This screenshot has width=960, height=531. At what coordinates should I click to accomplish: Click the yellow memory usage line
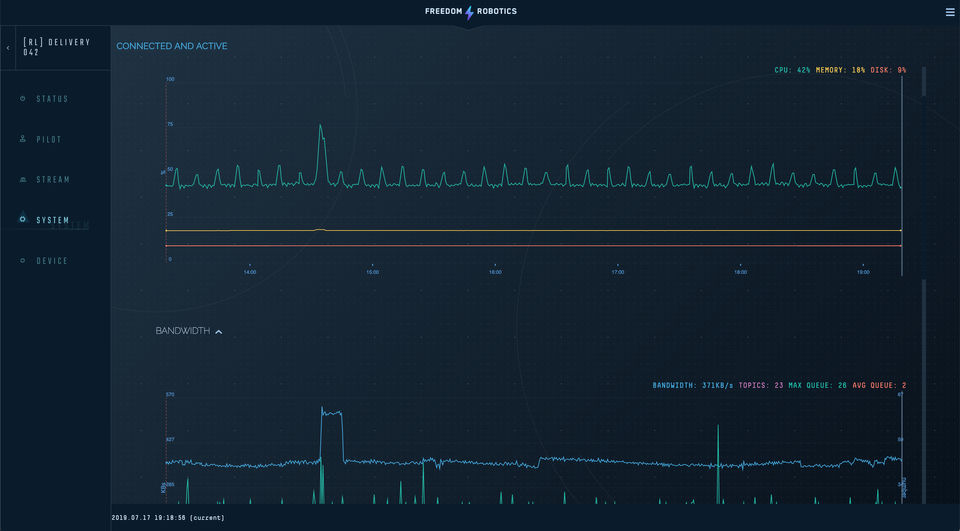[x=533, y=230]
